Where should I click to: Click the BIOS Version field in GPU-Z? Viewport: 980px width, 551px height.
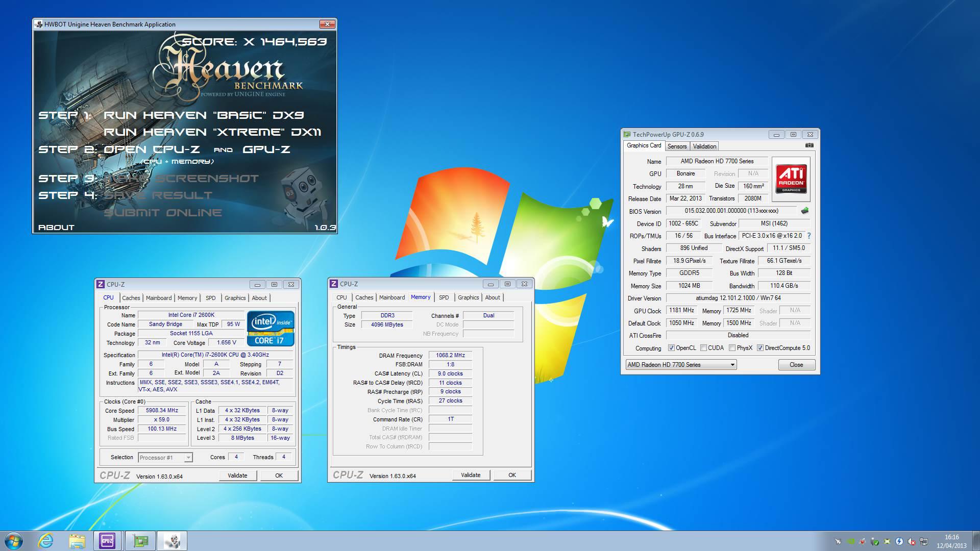coord(731,211)
